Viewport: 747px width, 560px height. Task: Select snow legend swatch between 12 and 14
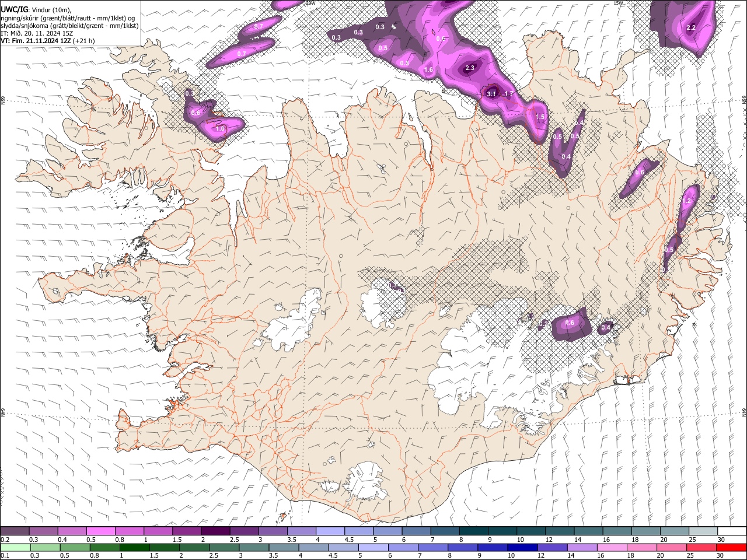tap(560, 531)
